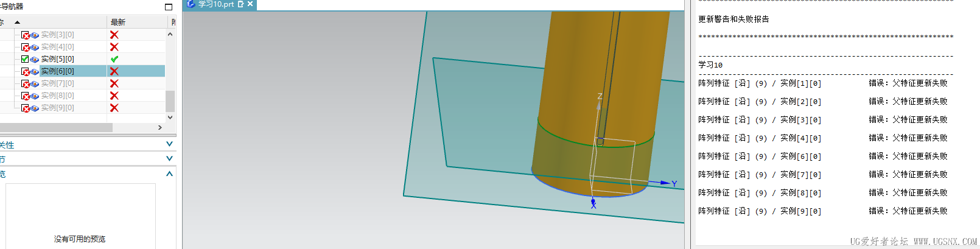The image size is (980, 249).
Task: Click horizontal scrollbar right arrow in navigator
Action: [x=160, y=128]
